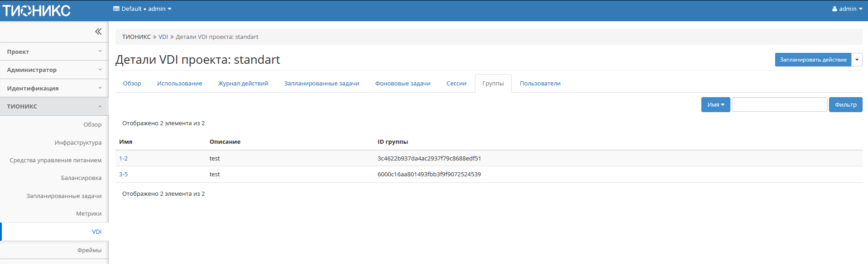Expand the Администратор sidebar section
Image resolution: width=868 pixels, height=264 pixels.
tap(54, 70)
